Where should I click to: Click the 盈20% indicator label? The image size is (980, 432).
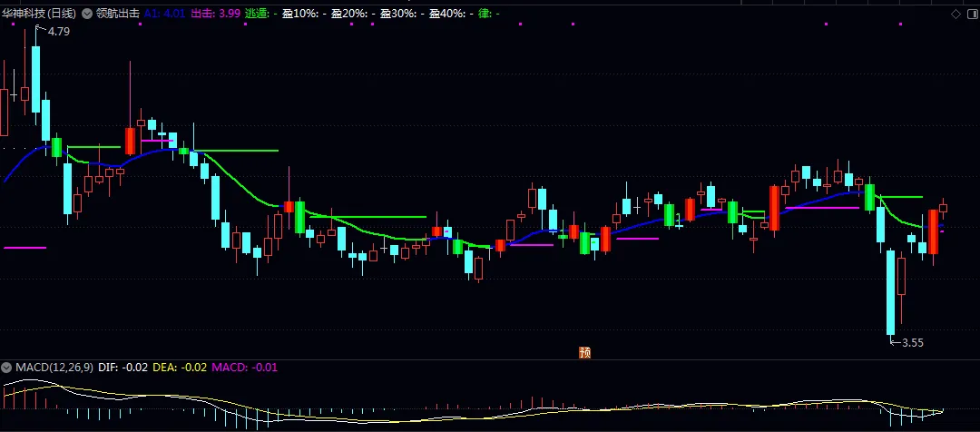pyautogui.click(x=353, y=13)
